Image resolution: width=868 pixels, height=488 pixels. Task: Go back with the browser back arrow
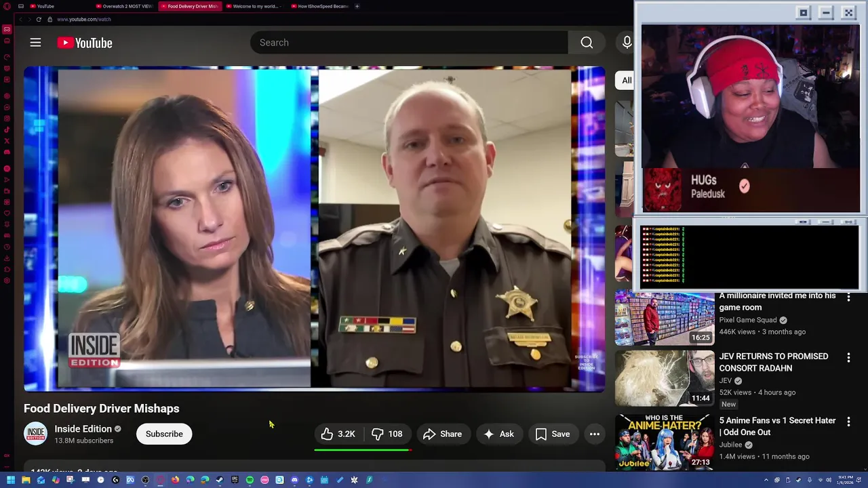point(21,19)
